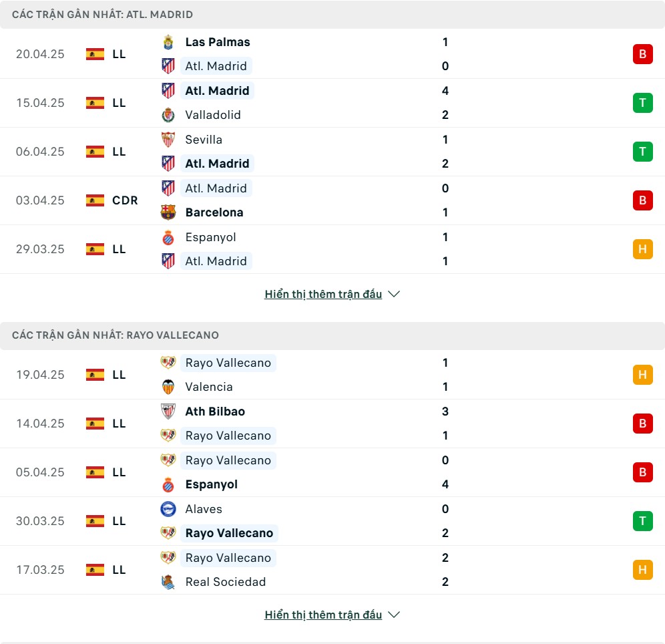Click the Valencia club crest
The height and width of the screenshot is (644, 665).
(x=168, y=387)
